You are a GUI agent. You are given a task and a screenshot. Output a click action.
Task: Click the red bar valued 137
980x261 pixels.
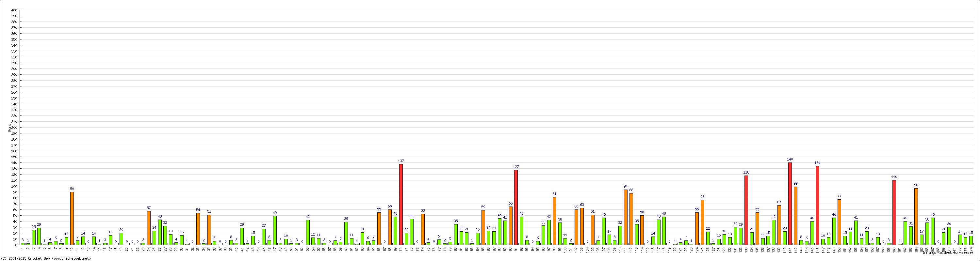coord(400,204)
